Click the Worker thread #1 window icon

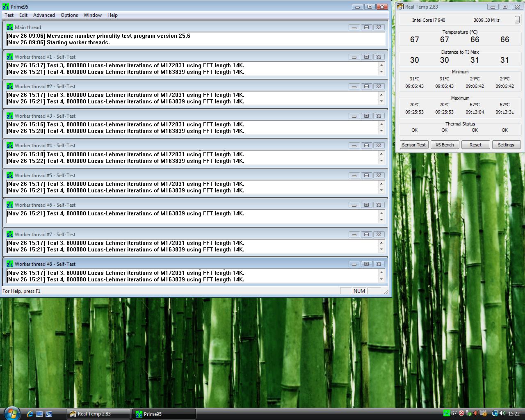(10, 57)
